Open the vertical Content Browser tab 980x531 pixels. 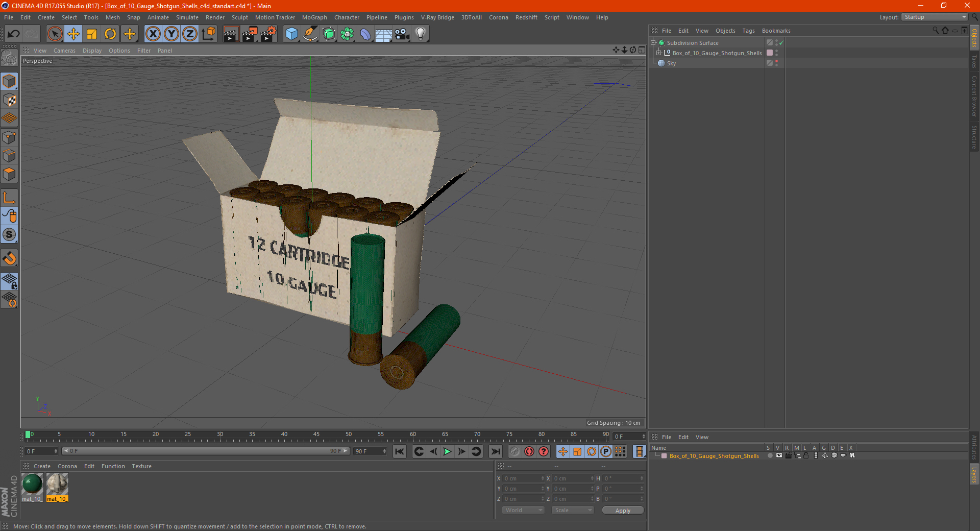click(974, 96)
